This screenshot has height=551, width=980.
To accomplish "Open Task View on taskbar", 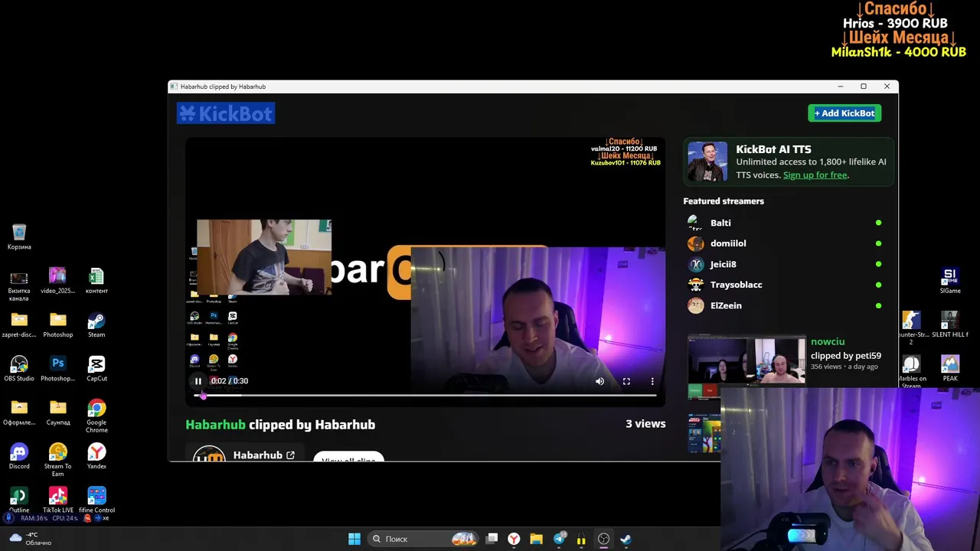I will pyautogui.click(x=492, y=539).
